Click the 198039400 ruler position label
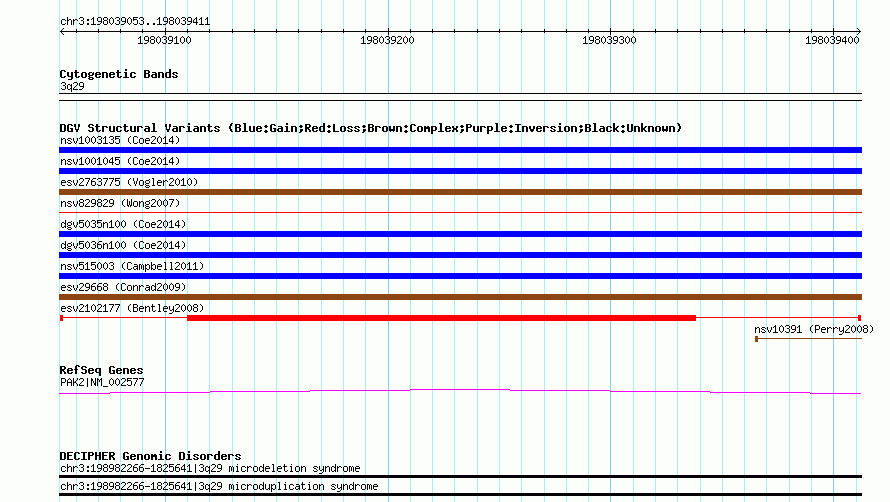Screen dimensions: 890x502 [x=832, y=40]
